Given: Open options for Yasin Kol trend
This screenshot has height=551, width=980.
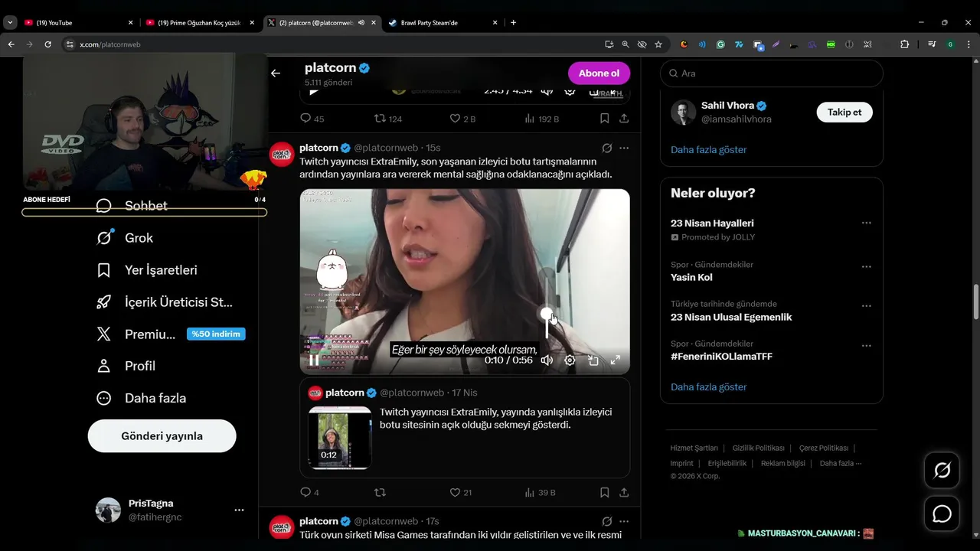Looking at the screenshot, I should click(866, 266).
